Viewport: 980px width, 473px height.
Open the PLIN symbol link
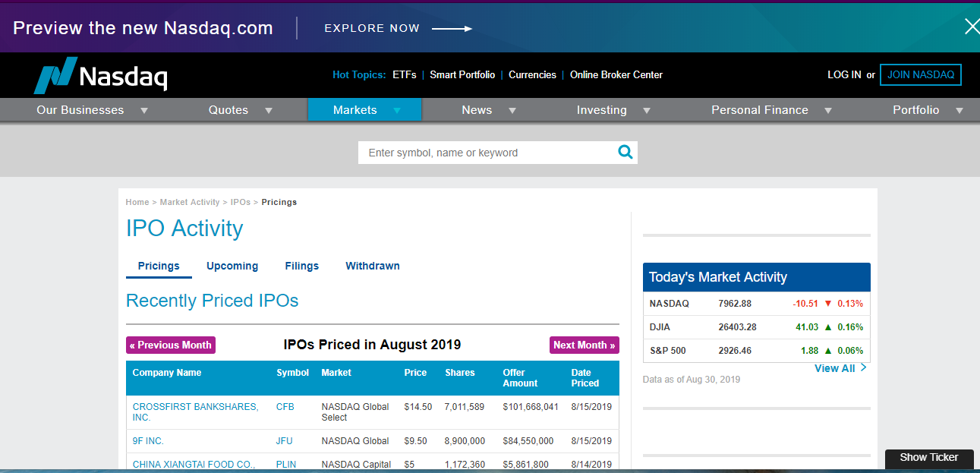(x=286, y=465)
